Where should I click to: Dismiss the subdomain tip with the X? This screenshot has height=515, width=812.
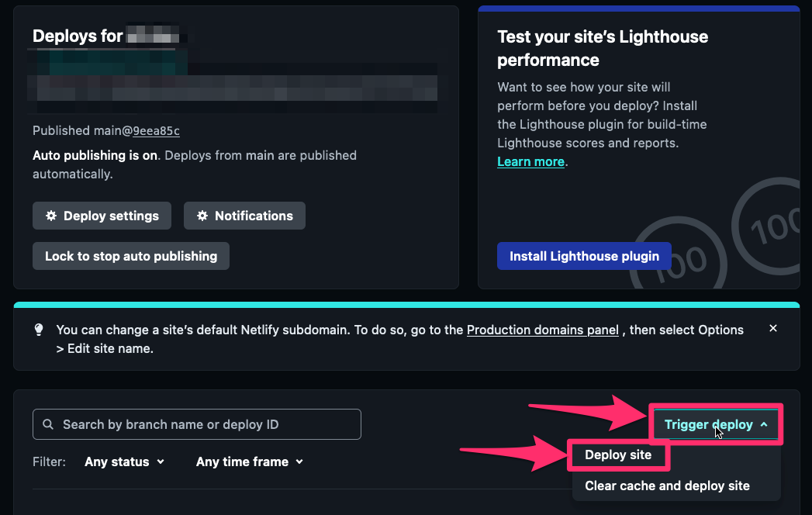point(772,329)
